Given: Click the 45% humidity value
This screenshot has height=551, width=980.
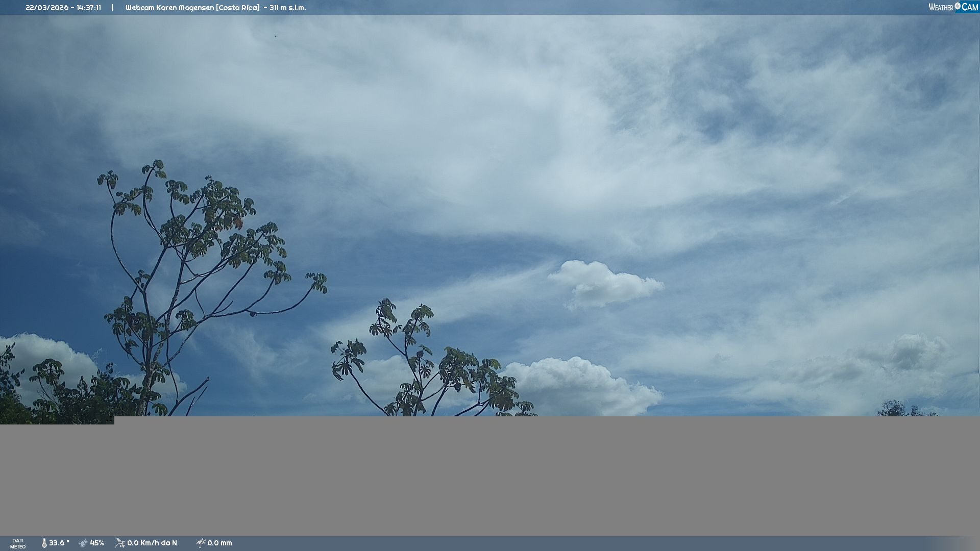Looking at the screenshot, I should tap(97, 543).
